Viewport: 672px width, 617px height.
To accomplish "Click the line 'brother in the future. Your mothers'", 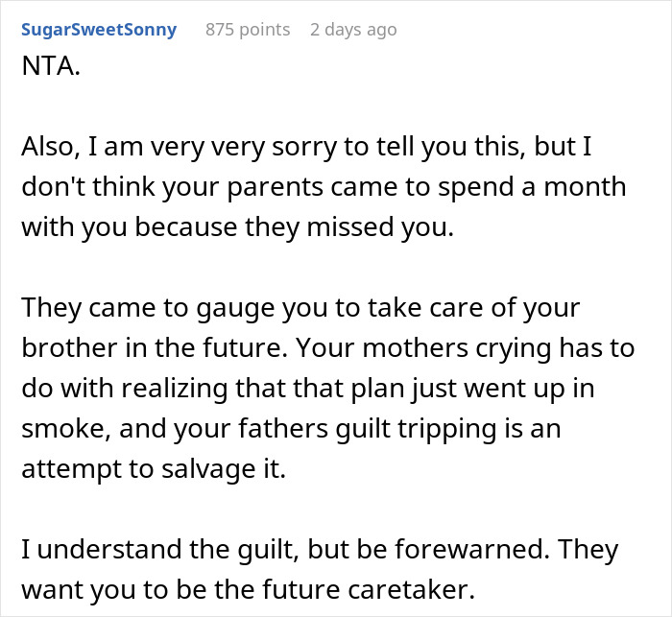I will click(328, 348).
